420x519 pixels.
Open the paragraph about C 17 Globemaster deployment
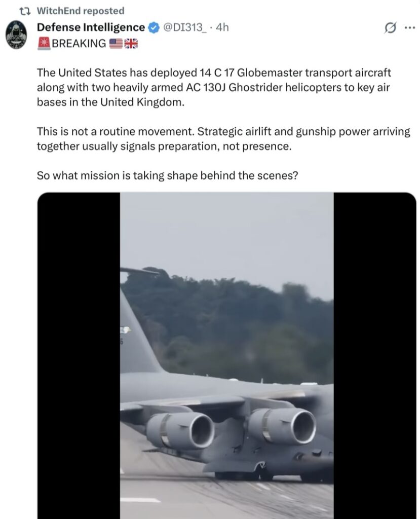coord(214,87)
